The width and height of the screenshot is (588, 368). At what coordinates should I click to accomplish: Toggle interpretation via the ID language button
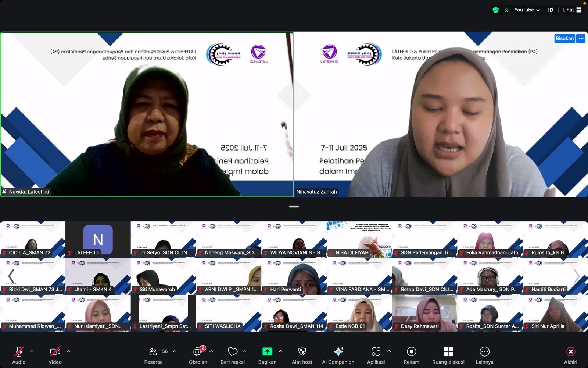(x=550, y=10)
